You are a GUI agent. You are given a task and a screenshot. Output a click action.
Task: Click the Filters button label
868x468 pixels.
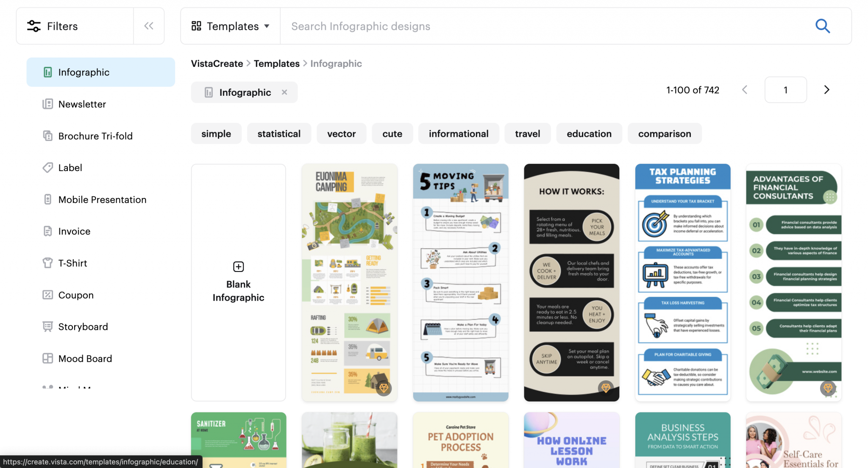click(x=62, y=26)
